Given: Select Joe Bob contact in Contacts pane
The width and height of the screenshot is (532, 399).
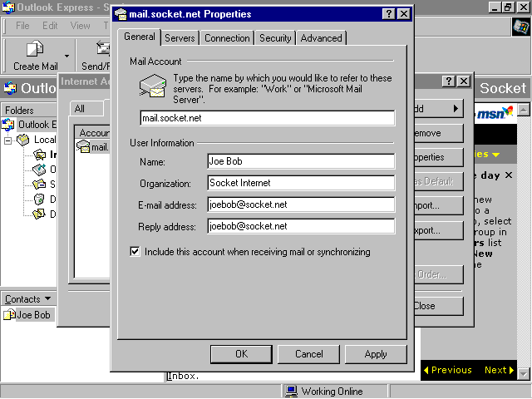Looking at the screenshot, I should click(x=27, y=315).
